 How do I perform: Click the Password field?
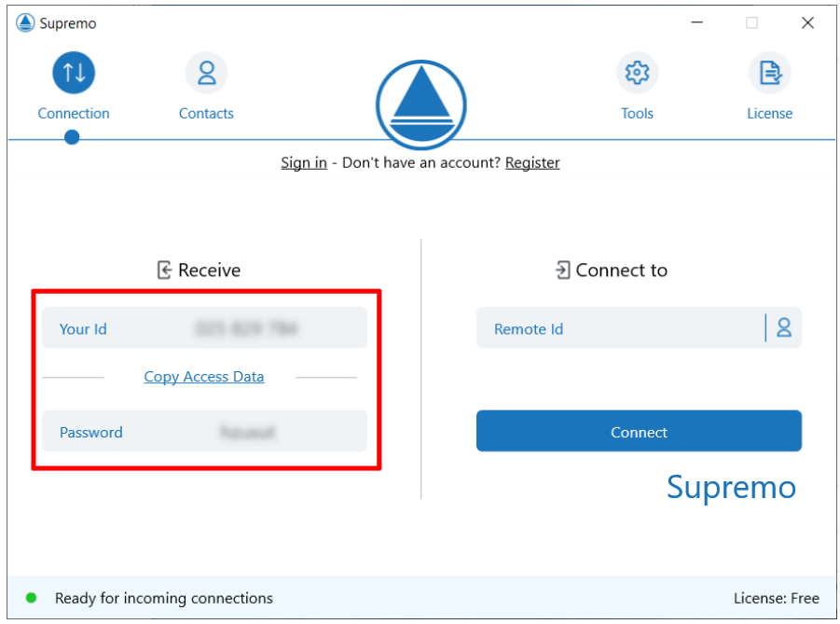pyautogui.click(x=205, y=431)
